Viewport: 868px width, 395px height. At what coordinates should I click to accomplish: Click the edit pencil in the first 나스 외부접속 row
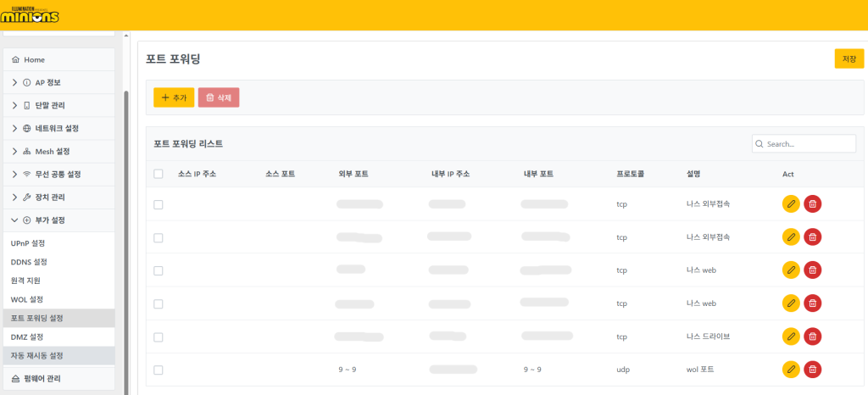pos(791,204)
